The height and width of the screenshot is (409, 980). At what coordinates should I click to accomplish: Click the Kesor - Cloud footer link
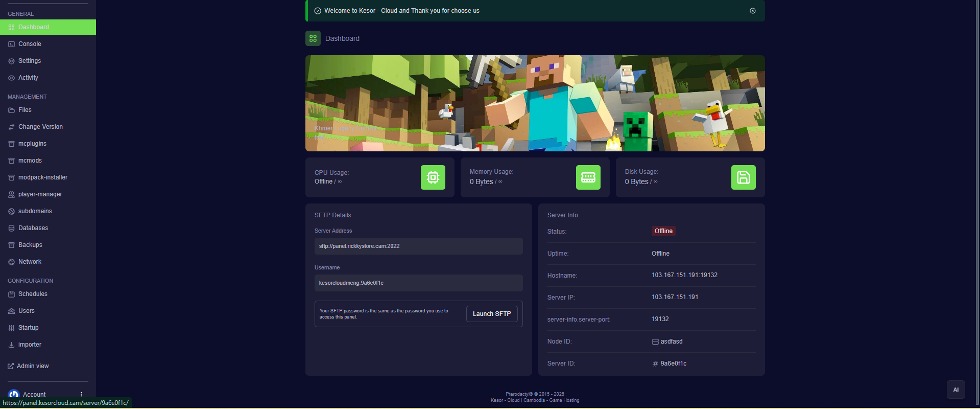pyautogui.click(x=535, y=400)
